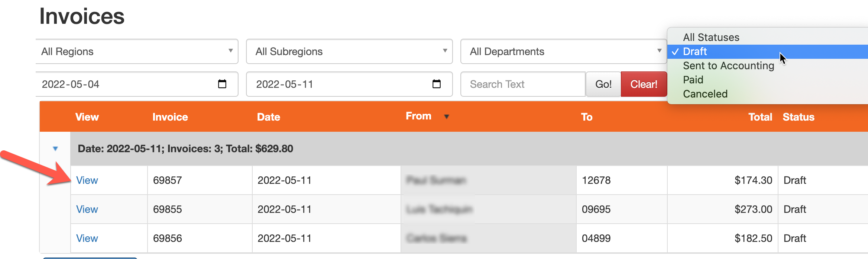The image size is (868, 259).
Task: Sort by the Invoice column header
Action: coord(170,117)
